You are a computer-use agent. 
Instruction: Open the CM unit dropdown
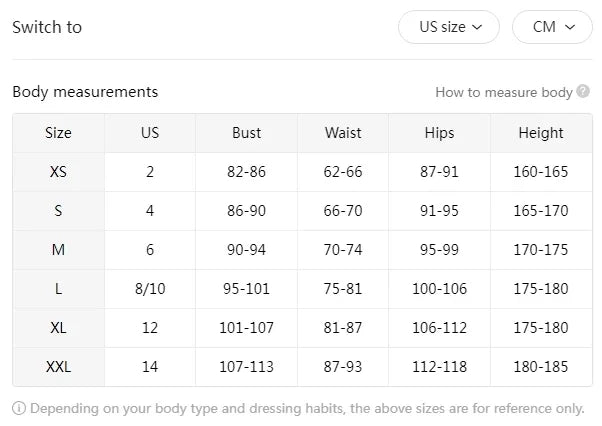click(552, 27)
